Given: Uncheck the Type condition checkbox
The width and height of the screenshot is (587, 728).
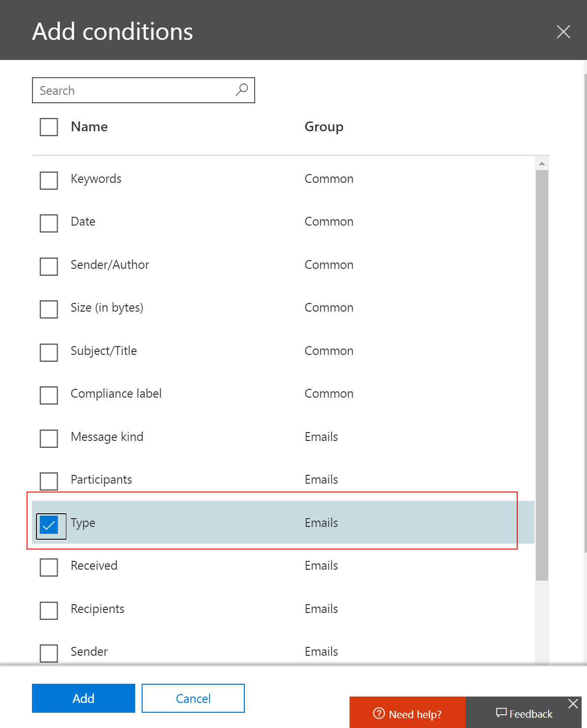Looking at the screenshot, I should (x=49, y=525).
